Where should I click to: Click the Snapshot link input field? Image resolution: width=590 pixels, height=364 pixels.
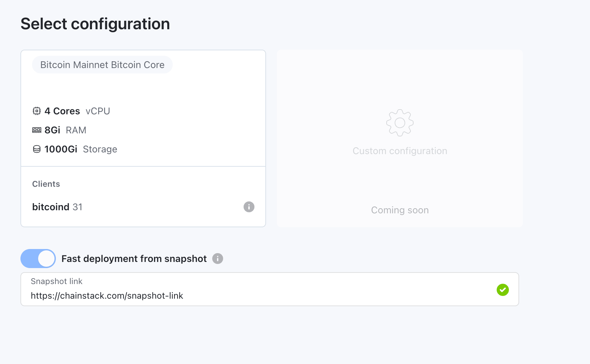tap(270, 289)
